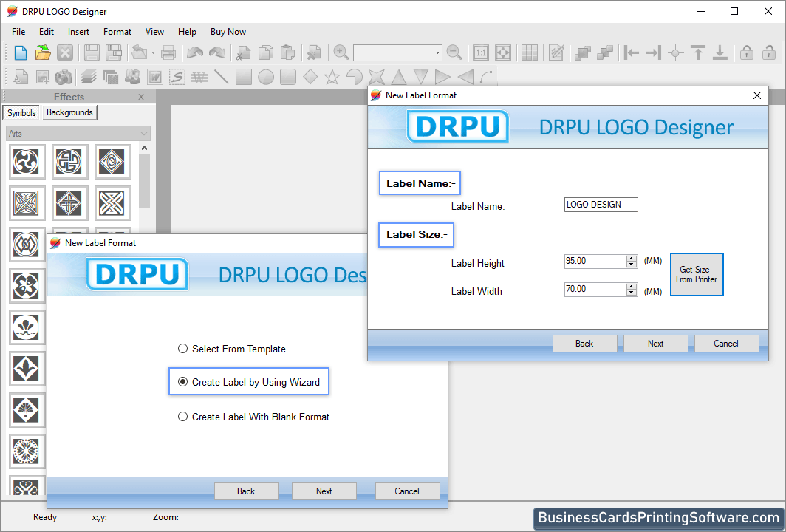
Task: Click the closed padlock lock icon
Action: 747,52
